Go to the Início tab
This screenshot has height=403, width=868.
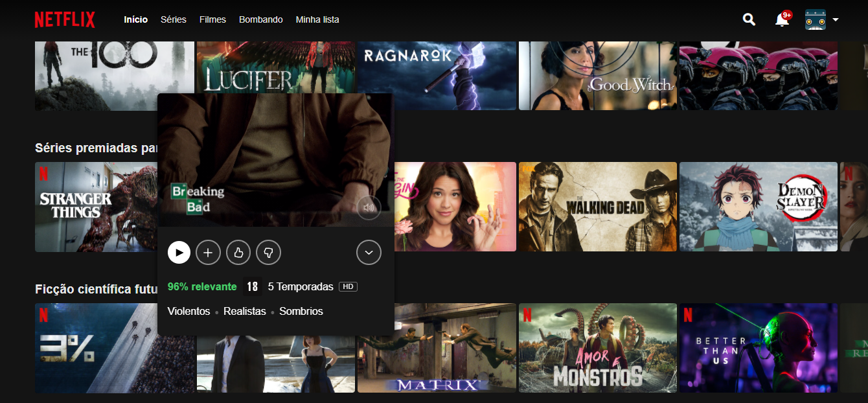136,19
